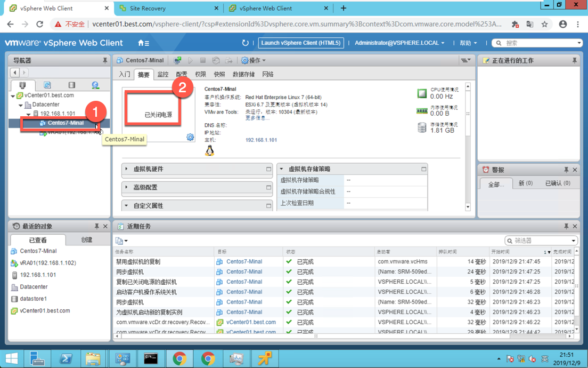
Task: Click the 搜索 search field
Action: point(537,43)
